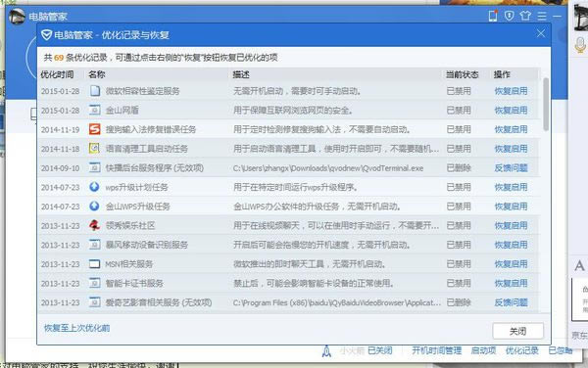Screen dimensions: 588x368
Task: Open the mobile phone icon in 电脑管家 title bar
Action: click(493, 16)
